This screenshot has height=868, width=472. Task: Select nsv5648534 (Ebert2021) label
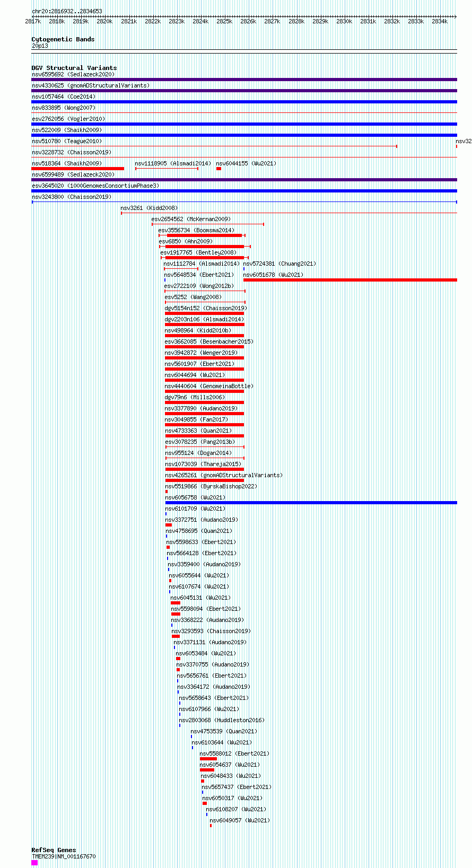point(199,275)
